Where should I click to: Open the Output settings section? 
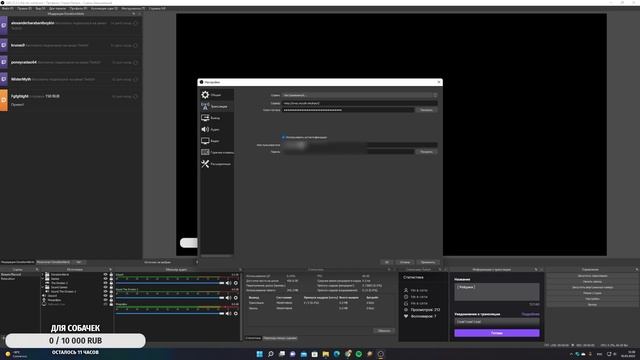pyautogui.click(x=217, y=118)
